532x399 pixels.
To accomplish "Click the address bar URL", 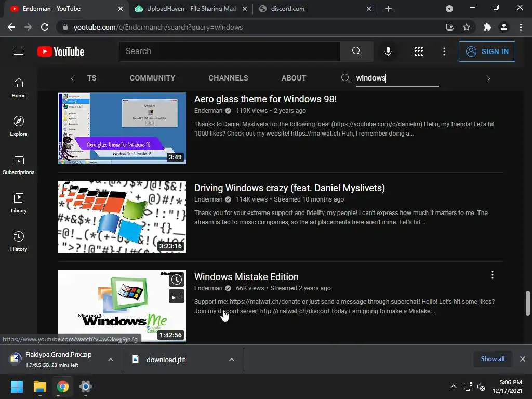I will coord(158,27).
